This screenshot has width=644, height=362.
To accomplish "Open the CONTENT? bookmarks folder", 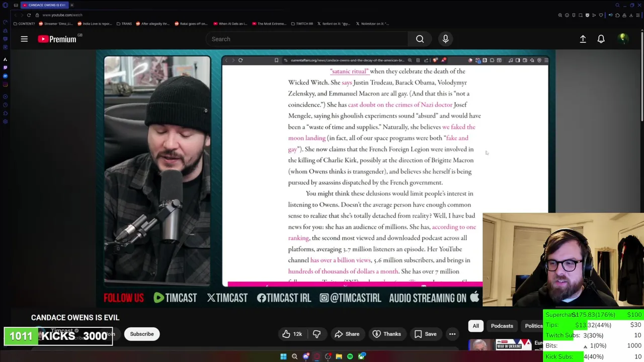I will point(25,24).
